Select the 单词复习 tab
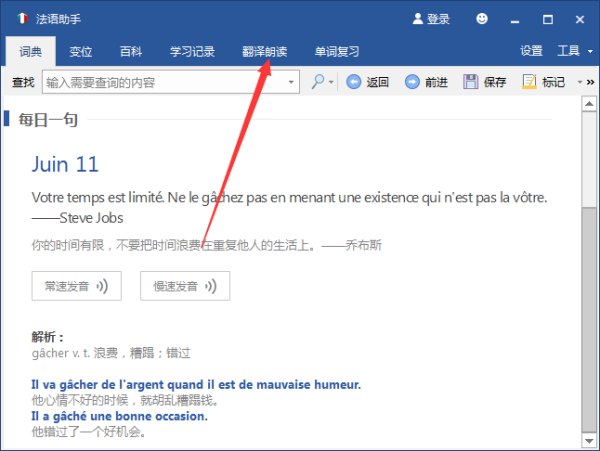 (x=336, y=52)
